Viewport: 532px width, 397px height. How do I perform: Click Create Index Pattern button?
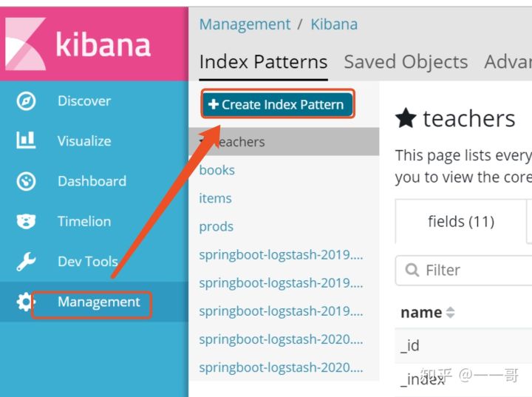coord(277,104)
